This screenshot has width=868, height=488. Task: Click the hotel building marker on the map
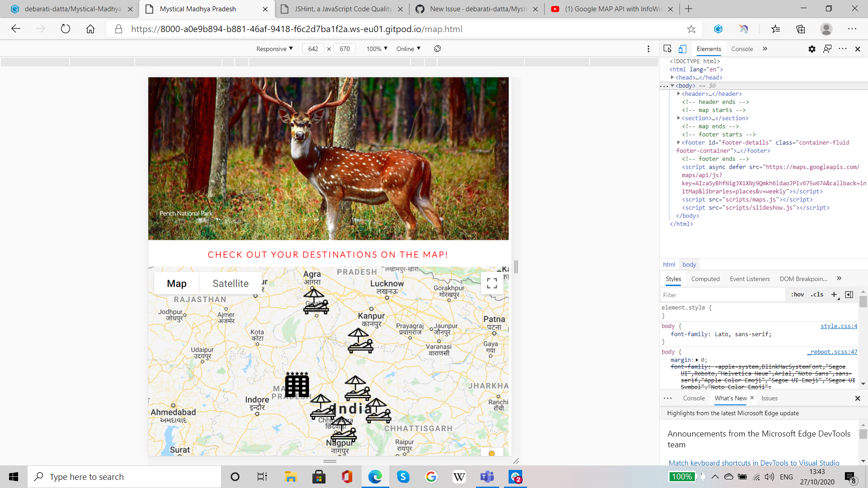pos(297,384)
